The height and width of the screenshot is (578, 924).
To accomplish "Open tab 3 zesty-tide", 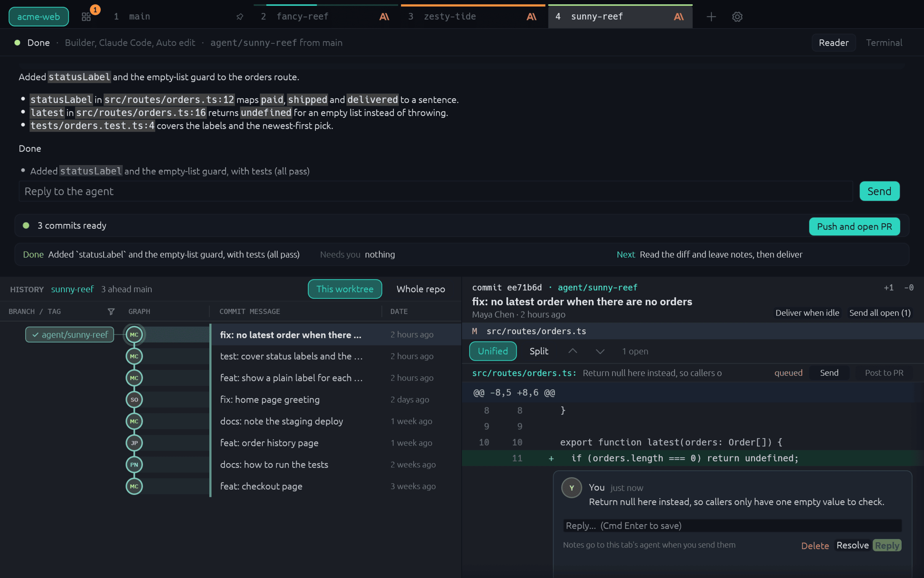I will point(473,17).
